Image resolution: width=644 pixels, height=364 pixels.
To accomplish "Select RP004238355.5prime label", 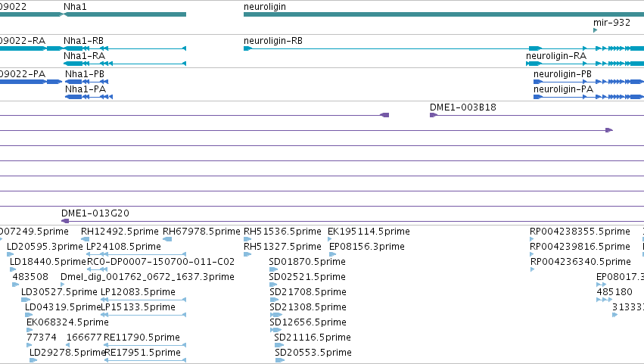I will [580, 232].
